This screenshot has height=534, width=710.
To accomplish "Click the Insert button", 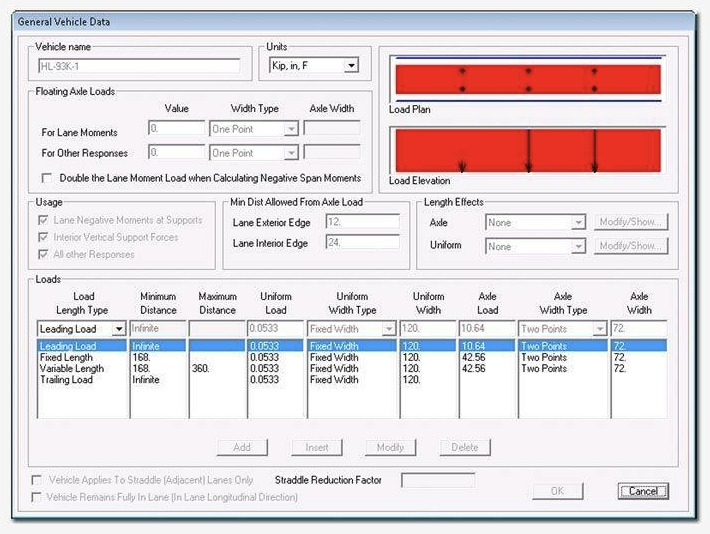I will tap(317, 447).
